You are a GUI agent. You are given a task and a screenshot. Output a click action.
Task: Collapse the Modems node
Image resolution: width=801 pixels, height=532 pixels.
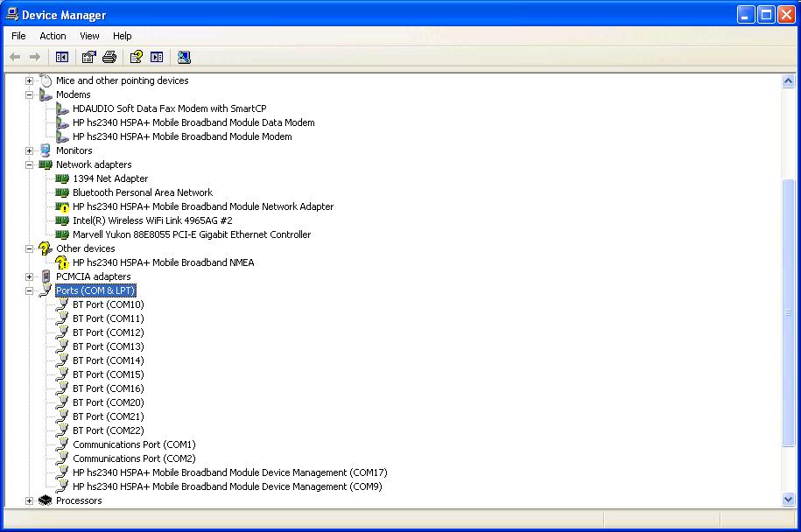pyautogui.click(x=29, y=95)
